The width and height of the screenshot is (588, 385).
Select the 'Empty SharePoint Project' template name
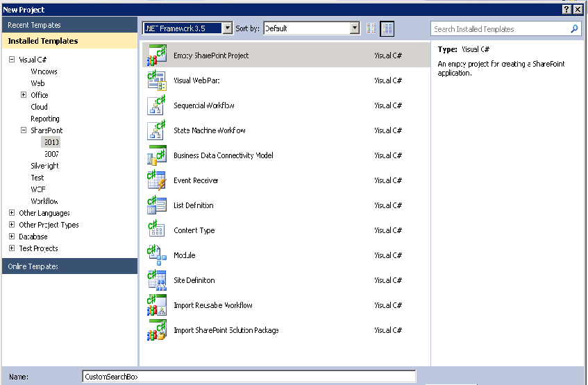click(x=211, y=55)
